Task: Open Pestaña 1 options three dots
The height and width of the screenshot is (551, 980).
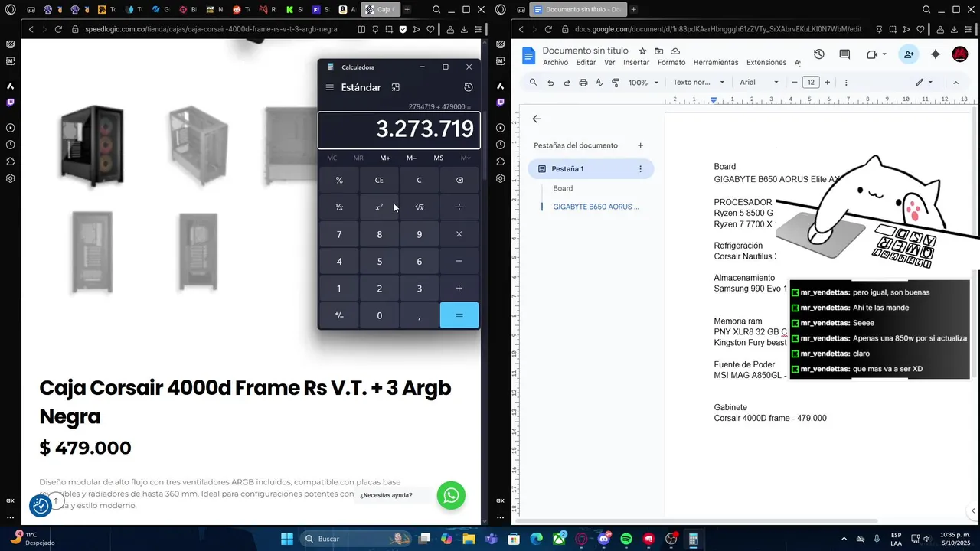Action: (640, 169)
